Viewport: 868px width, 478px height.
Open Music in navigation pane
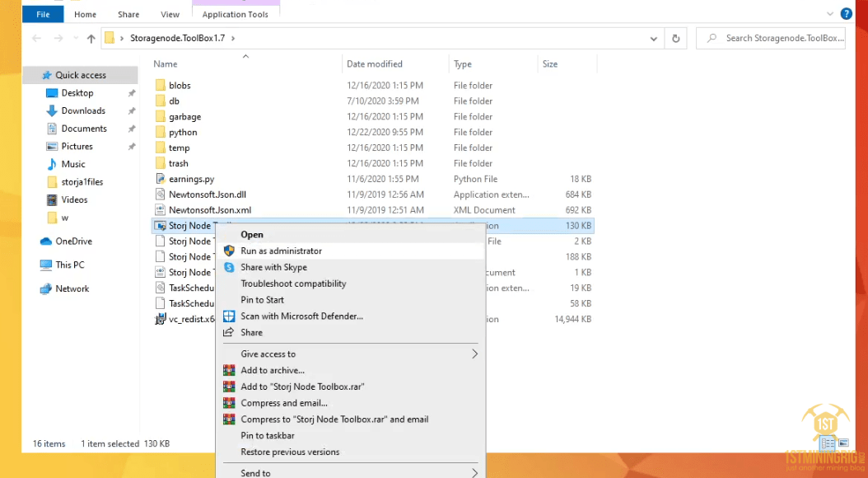(x=73, y=164)
